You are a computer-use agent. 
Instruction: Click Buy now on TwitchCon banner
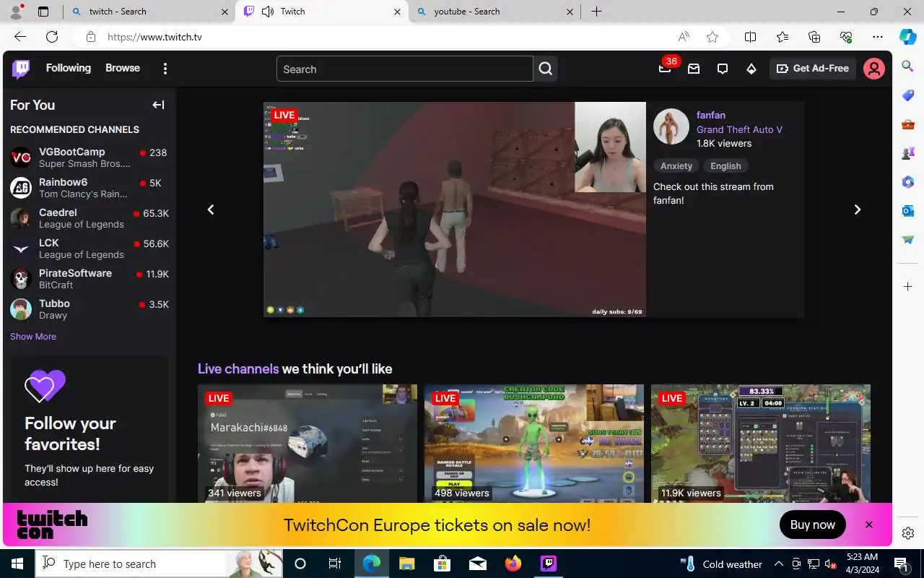coord(813,525)
